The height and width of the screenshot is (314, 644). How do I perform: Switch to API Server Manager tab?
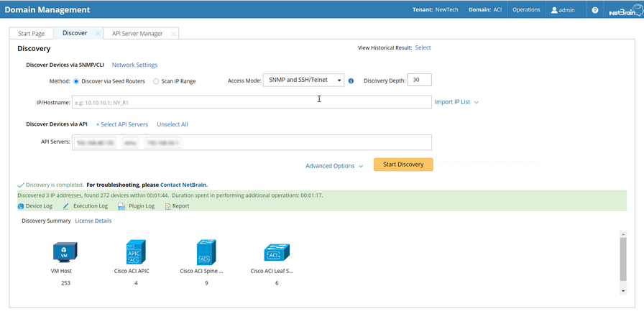137,34
